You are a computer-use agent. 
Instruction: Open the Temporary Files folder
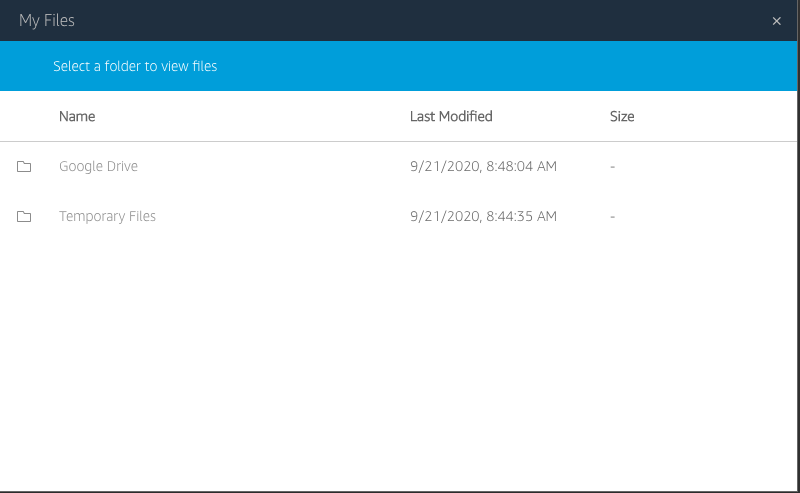pos(107,216)
